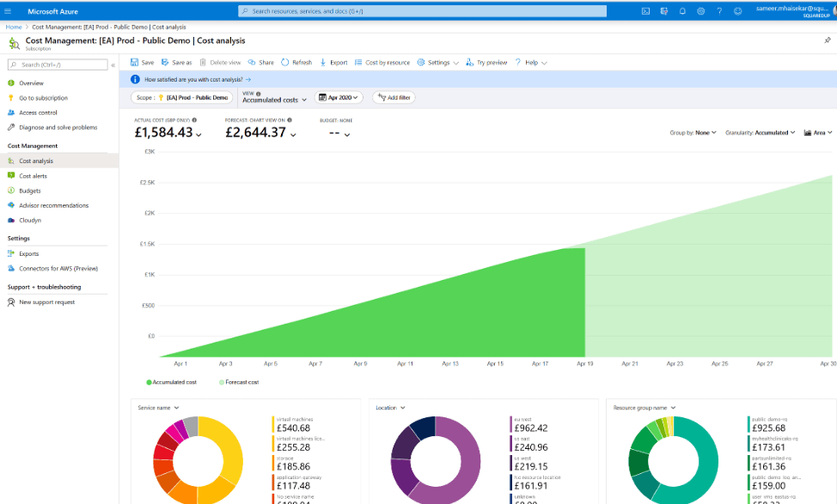Viewport: 837px width, 504px height.
Task: Open the Granularity: Accumulated dropdown
Action: tap(761, 133)
